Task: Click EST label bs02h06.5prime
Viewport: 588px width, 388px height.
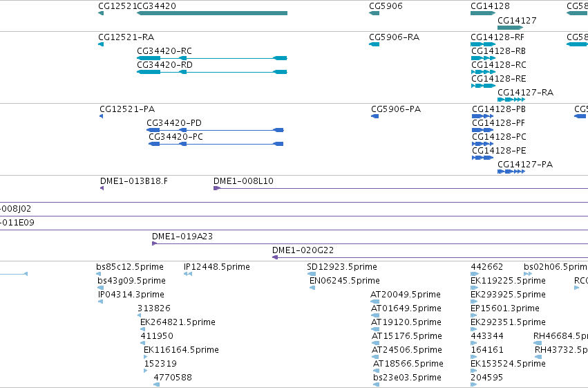Action: point(556,267)
